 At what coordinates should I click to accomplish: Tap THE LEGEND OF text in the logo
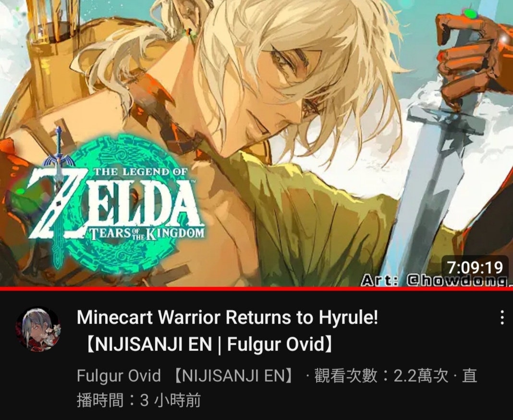point(141,172)
